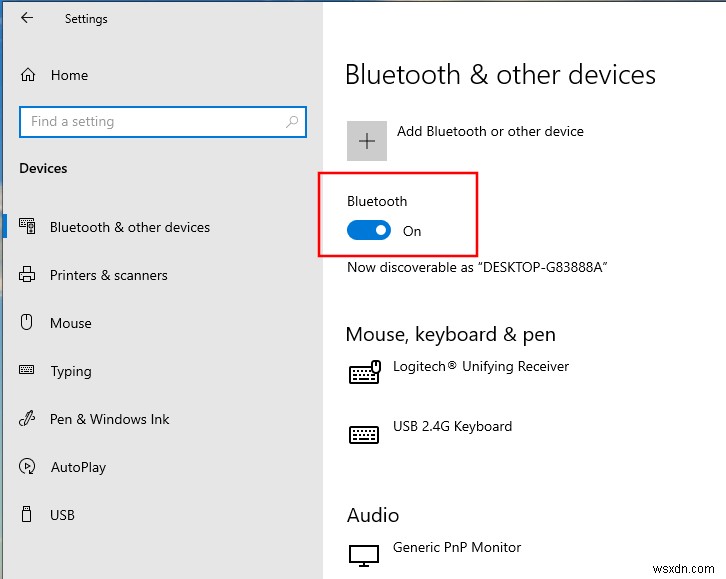The image size is (726, 579).
Task: Open USB settings page
Action: point(63,515)
